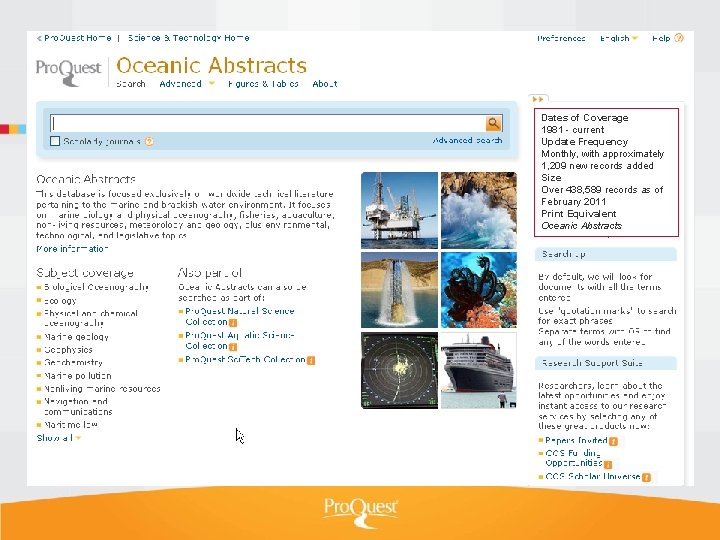Open the English language dropdown
The width and height of the screenshot is (720, 540).
[619, 38]
